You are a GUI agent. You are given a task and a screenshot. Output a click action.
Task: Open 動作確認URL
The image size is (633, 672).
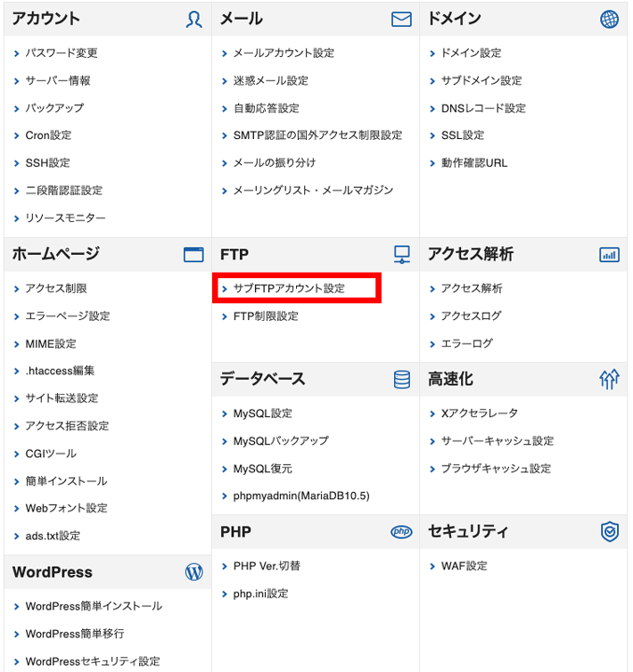tap(474, 163)
